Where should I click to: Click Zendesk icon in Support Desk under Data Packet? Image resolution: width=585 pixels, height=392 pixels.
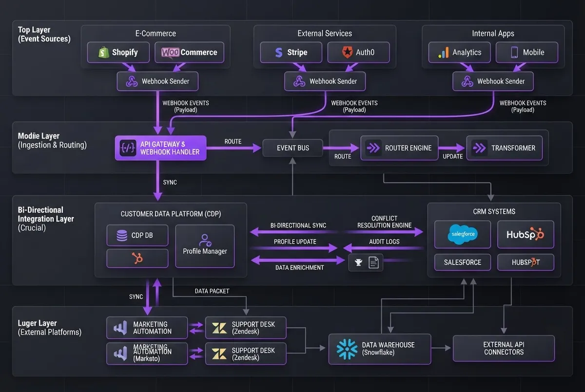tap(219, 328)
